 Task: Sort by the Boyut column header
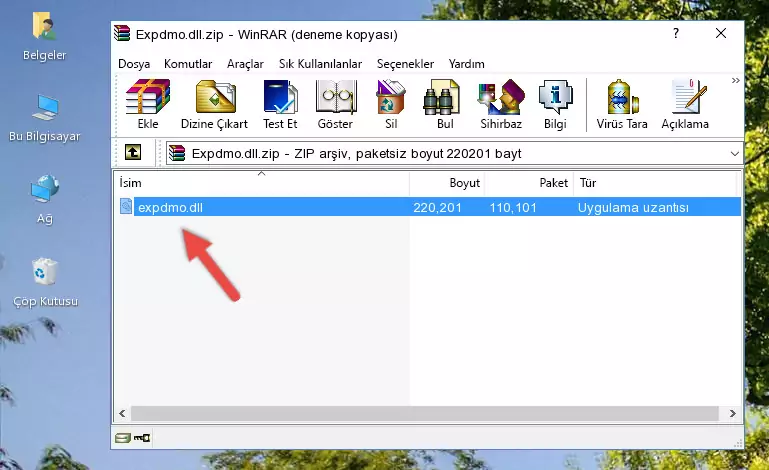coord(447,183)
